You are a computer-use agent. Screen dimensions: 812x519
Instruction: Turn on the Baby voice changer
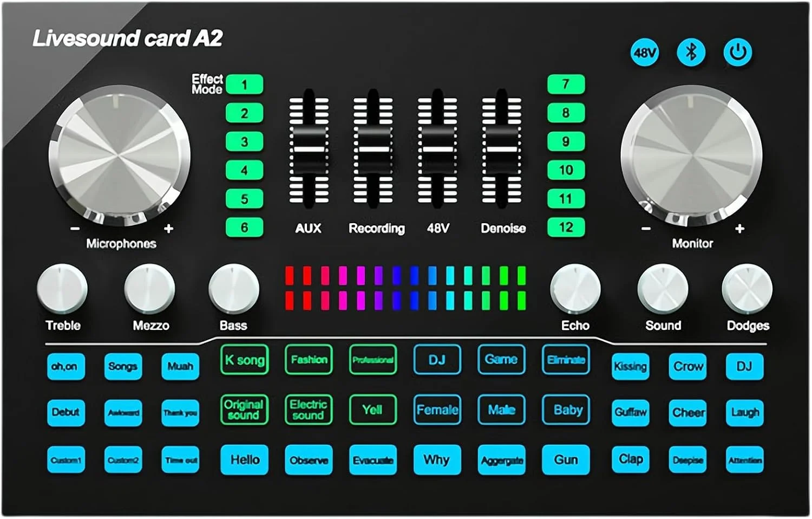click(566, 410)
